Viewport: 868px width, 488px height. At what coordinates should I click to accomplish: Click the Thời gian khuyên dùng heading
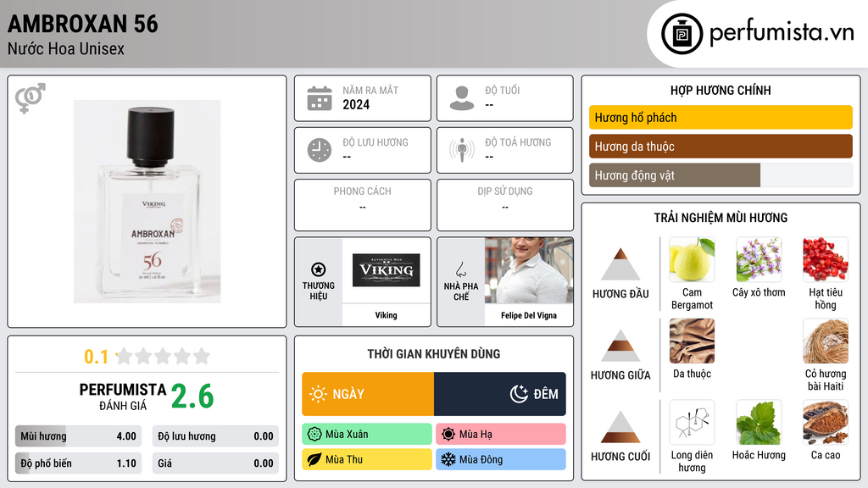click(x=434, y=353)
